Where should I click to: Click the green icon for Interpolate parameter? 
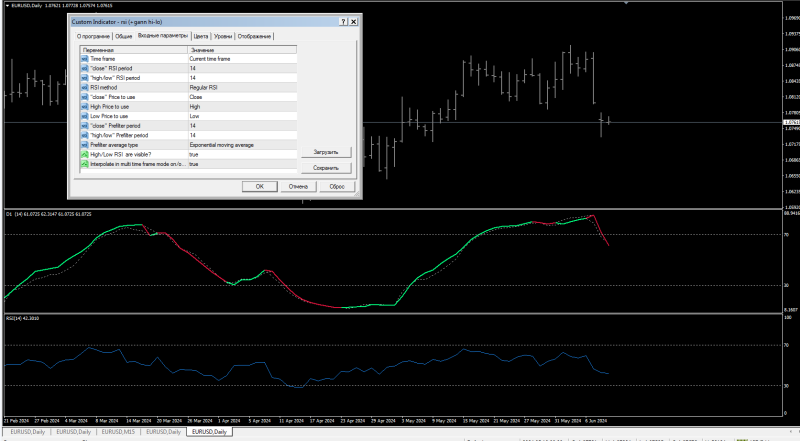(x=84, y=164)
